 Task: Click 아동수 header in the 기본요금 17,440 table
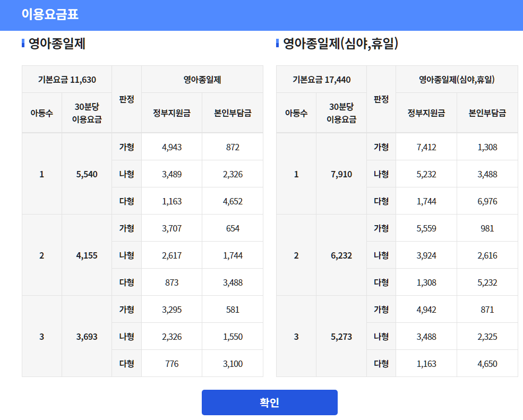click(296, 113)
